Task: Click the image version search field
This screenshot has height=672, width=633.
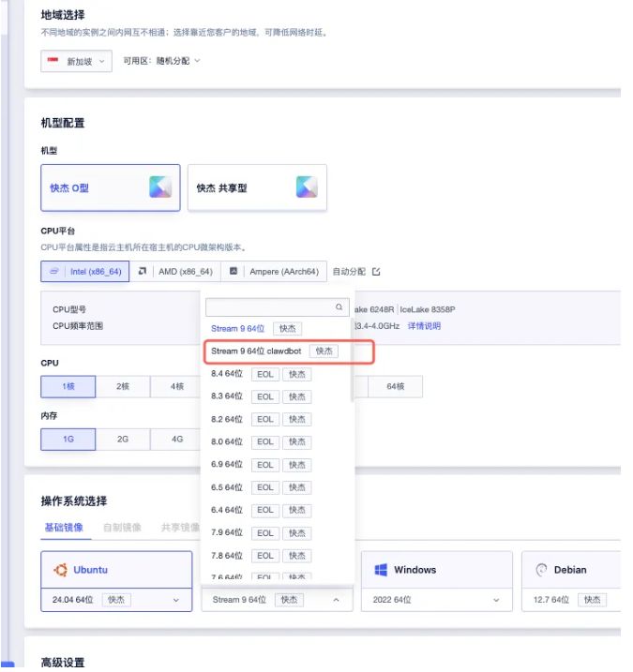Action: tap(278, 306)
